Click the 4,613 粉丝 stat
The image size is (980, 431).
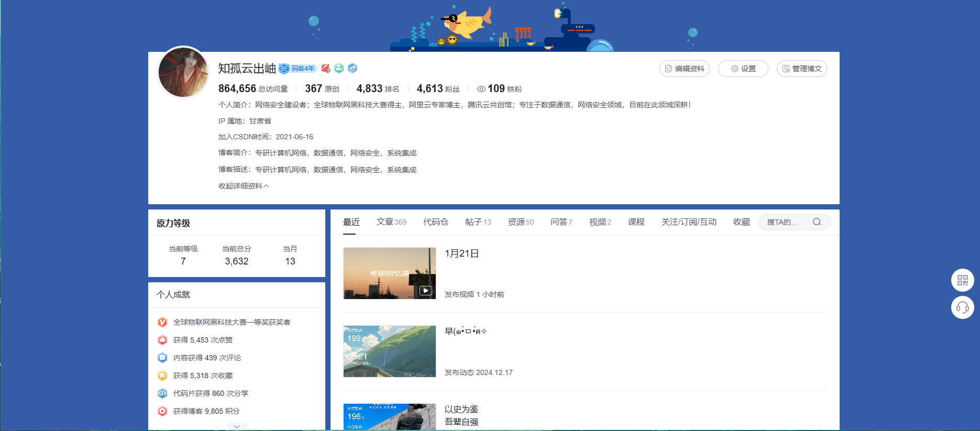(x=438, y=89)
